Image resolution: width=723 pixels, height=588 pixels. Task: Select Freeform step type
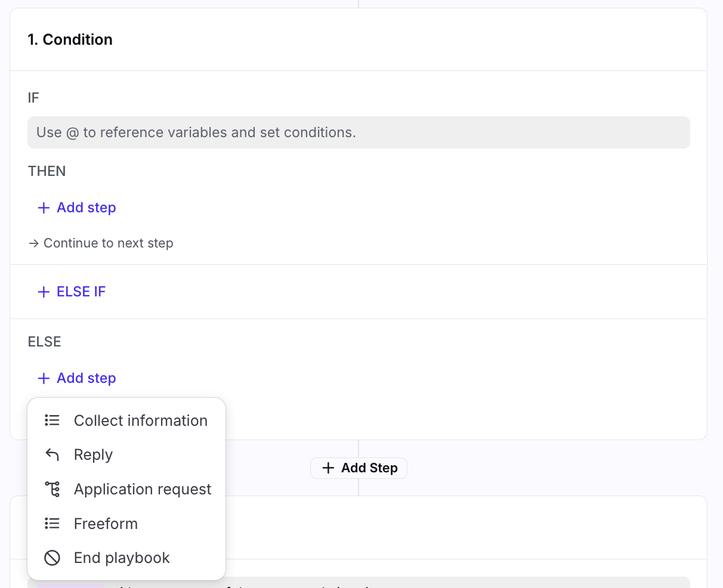[x=106, y=524]
